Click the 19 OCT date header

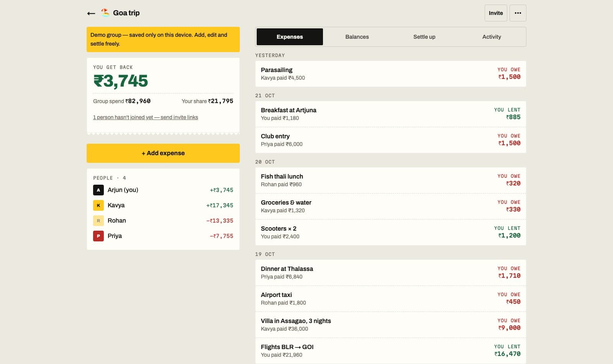click(x=265, y=254)
